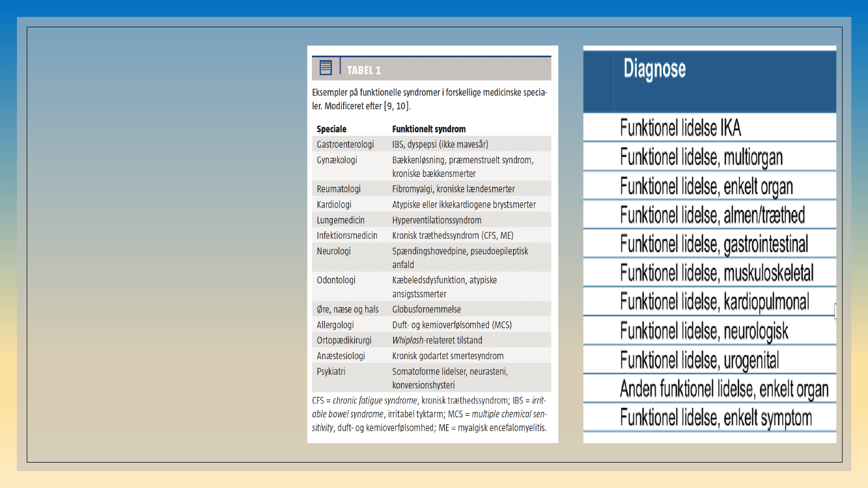Screen dimensions: 868x488
Task: Select the Bækkenløsning, præmenstruelt syndrom cell
Action: point(462,167)
